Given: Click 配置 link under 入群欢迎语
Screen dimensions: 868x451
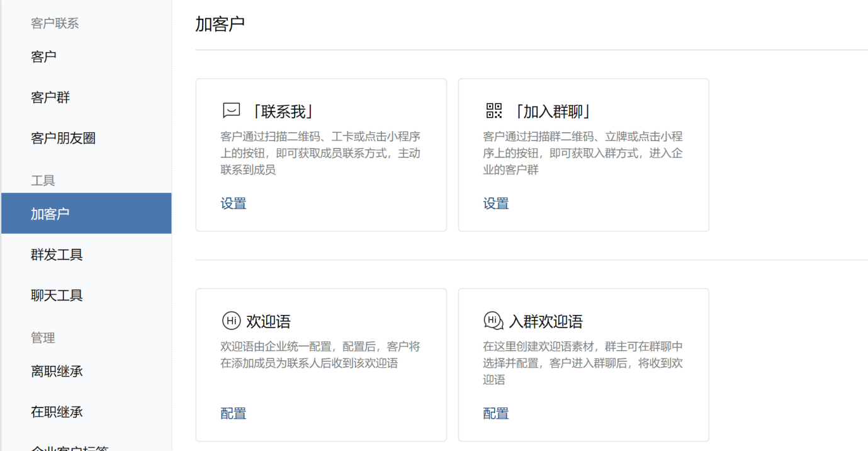Looking at the screenshot, I should 496,413.
